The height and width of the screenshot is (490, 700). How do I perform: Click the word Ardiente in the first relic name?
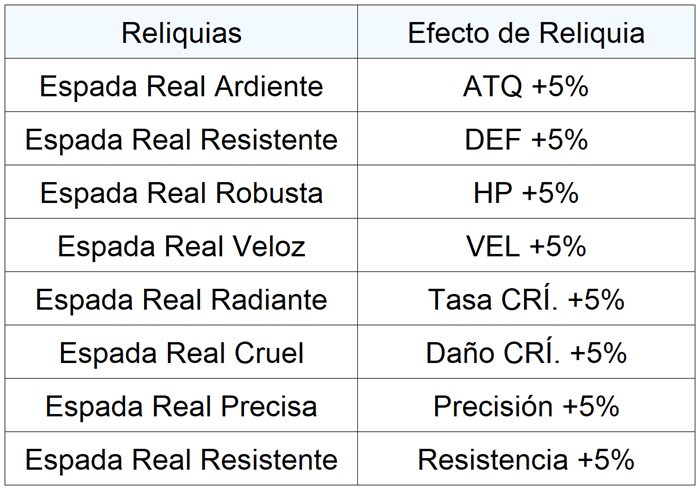coord(269,86)
